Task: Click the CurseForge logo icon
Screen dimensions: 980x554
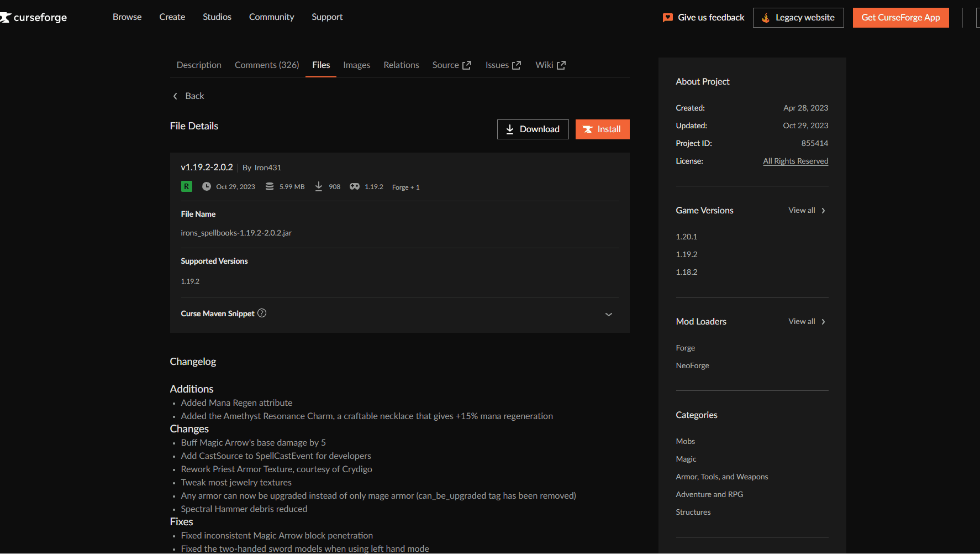Action: tap(6, 18)
